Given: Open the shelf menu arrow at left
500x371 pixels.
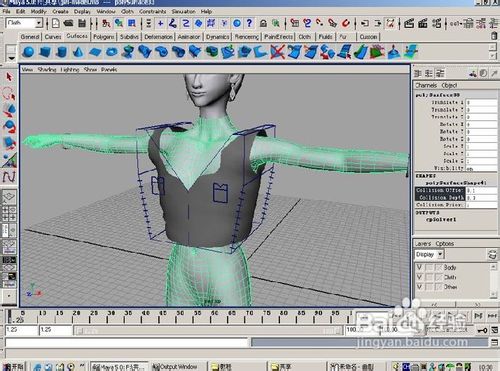Looking at the screenshot, I should (x=11, y=58).
